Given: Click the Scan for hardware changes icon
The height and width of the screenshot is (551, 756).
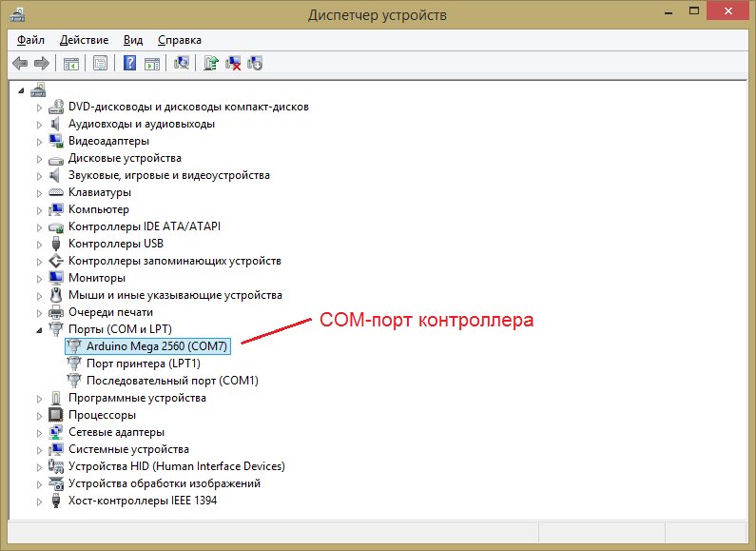Looking at the screenshot, I should tap(182, 63).
